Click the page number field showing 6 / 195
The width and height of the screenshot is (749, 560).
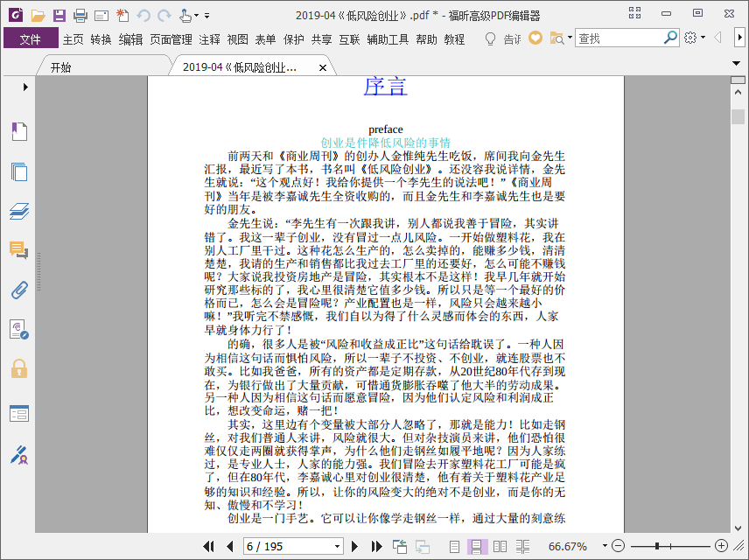(288, 546)
